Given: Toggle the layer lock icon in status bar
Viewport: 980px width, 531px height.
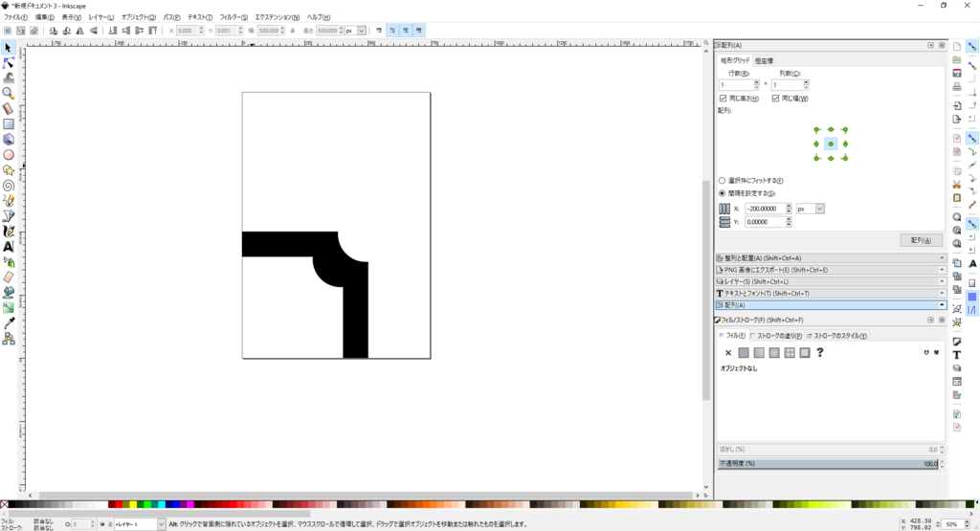Looking at the screenshot, I should tap(110, 524).
